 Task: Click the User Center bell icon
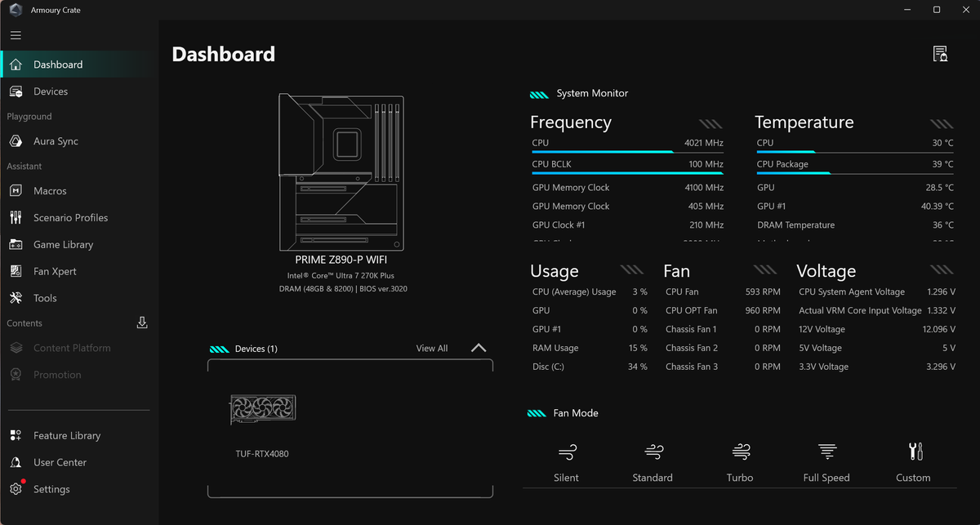click(x=16, y=463)
